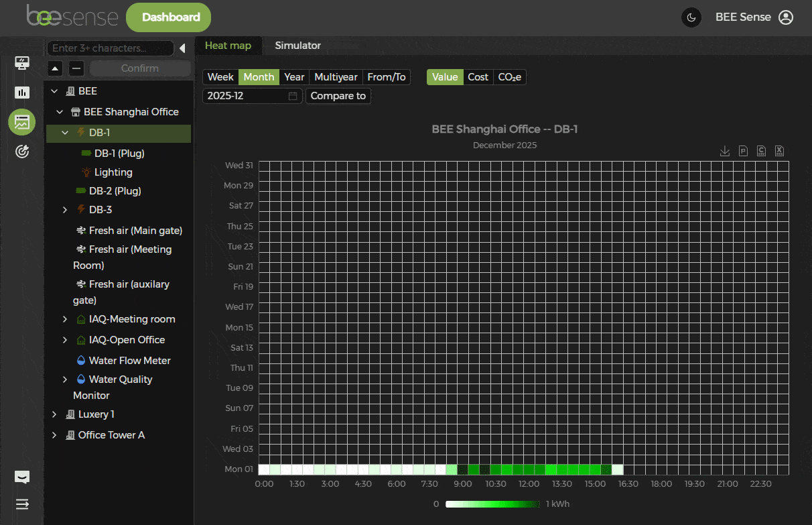The width and height of the screenshot is (812, 525).
Task: Export the heat map as Excel
Action: pyautogui.click(x=779, y=151)
